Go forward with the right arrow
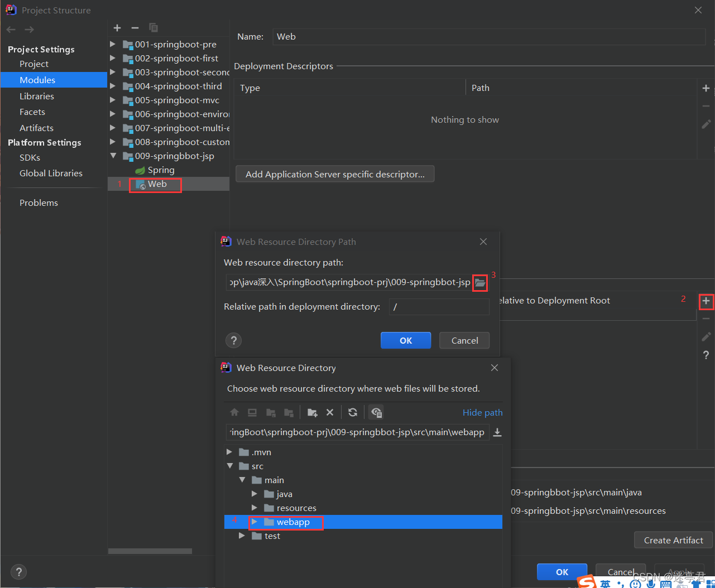Viewport: 715px width, 588px height. click(30, 30)
